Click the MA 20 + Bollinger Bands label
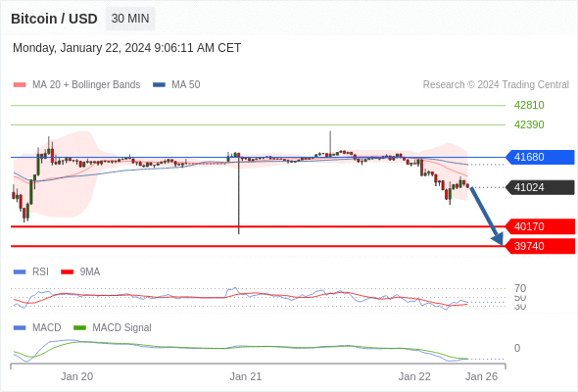Screen dimensions: 578x392 (86, 85)
